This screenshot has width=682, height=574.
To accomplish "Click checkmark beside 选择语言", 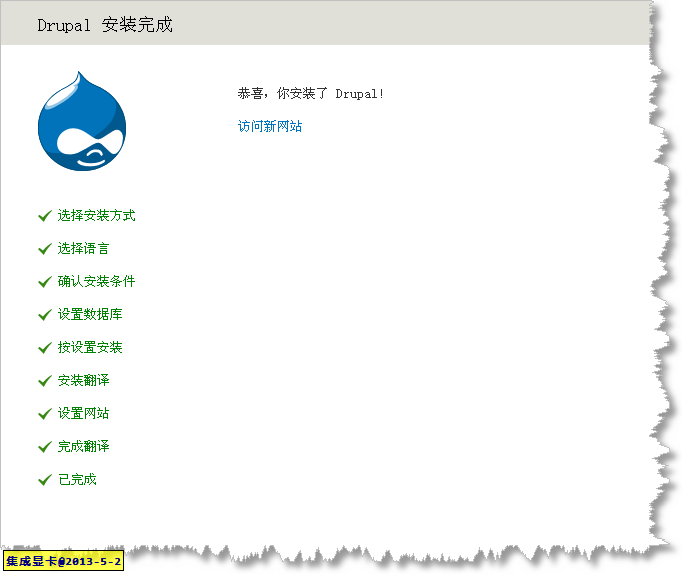I will coord(45,249).
